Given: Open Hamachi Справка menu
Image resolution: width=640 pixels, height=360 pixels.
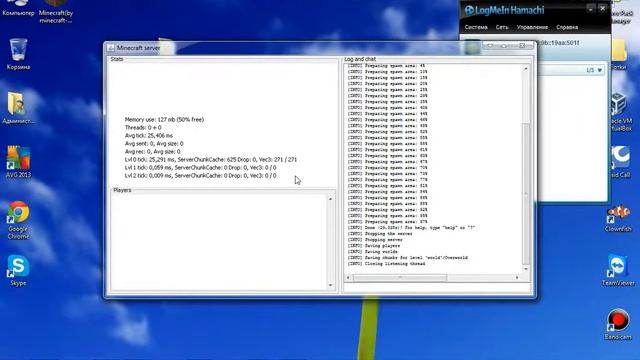Looking at the screenshot, I should tap(567, 27).
